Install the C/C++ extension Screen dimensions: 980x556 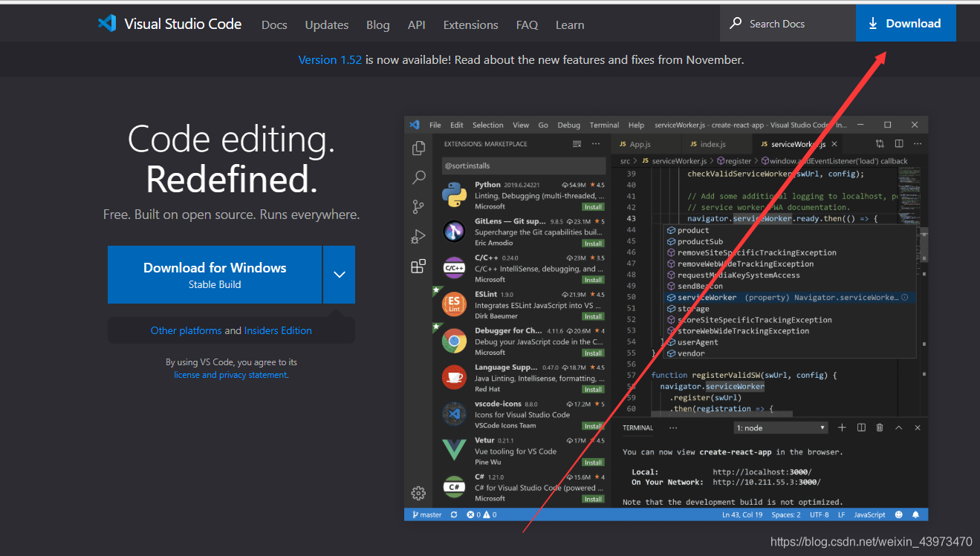(593, 280)
